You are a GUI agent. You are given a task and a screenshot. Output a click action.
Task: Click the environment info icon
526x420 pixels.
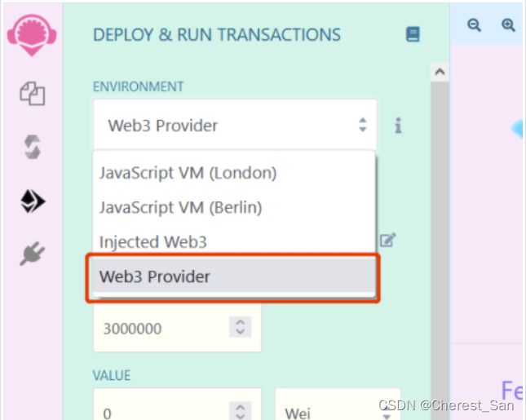399,126
